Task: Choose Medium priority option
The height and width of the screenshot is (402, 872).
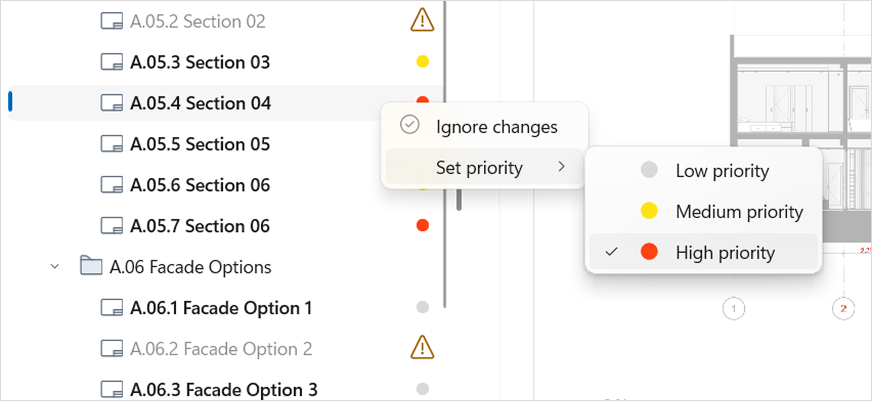Action: 738,211
